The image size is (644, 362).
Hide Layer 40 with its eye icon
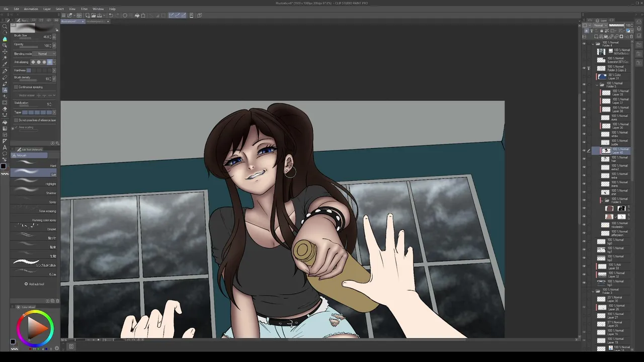(x=584, y=151)
